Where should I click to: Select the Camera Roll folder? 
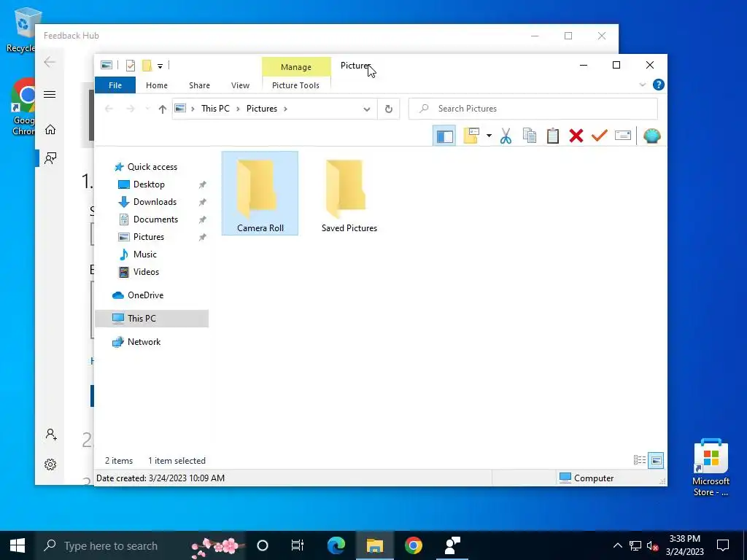click(x=260, y=194)
